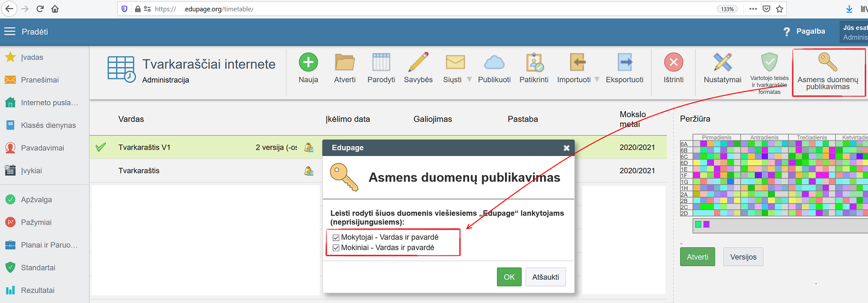Click the browser downloads arrow icon
868x303 pixels.
pos(849,9)
